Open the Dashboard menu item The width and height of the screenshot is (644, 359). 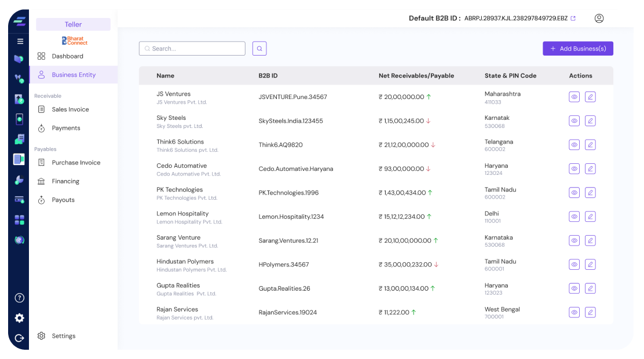pos(67,56)
